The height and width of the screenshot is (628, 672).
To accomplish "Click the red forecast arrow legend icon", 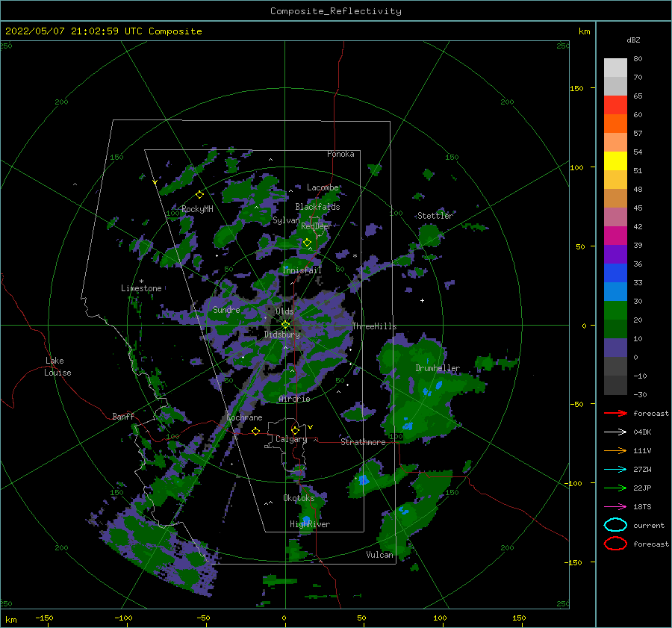I will coord(615,413).
